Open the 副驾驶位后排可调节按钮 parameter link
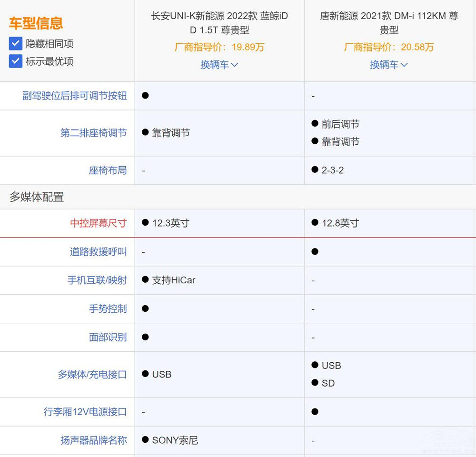The image size is (476, 457). [75, 96]
